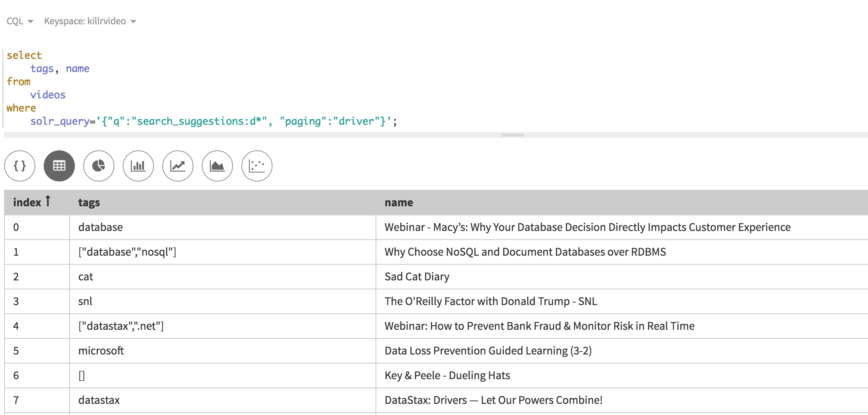Select the table view icon
868x415 pixels.
(59, 166)
